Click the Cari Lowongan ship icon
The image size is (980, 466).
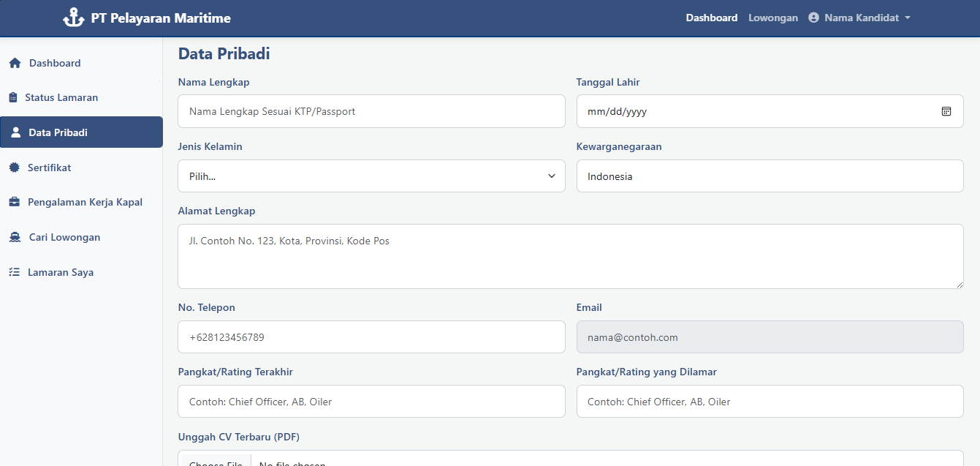15,238
